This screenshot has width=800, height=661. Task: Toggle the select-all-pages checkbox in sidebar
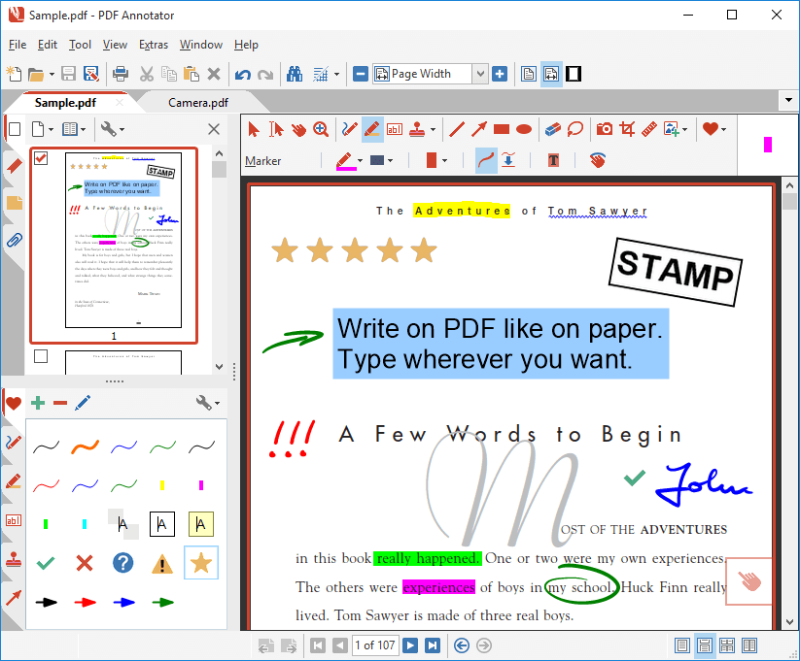tap(14, 129)
